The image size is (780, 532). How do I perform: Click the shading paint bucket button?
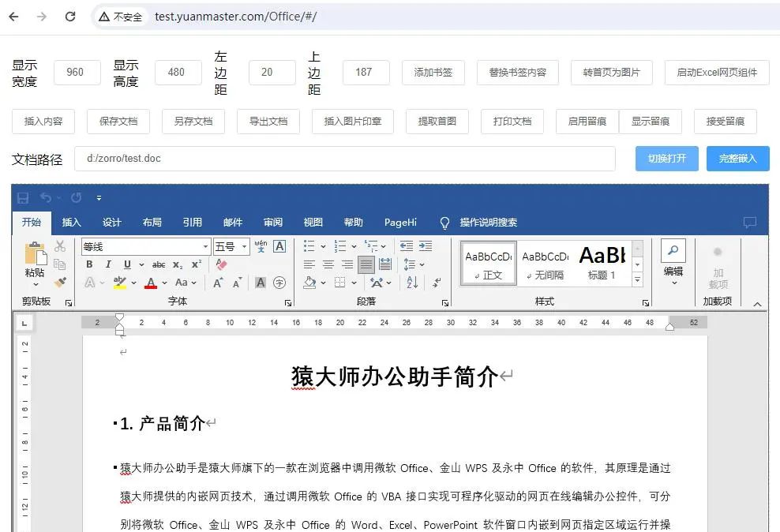309,283
